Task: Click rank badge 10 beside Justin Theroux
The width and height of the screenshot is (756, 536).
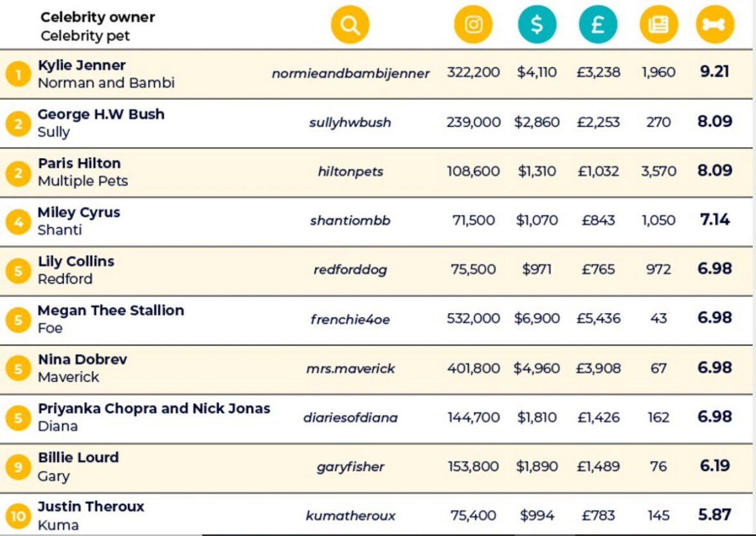Action: [18, 516]
